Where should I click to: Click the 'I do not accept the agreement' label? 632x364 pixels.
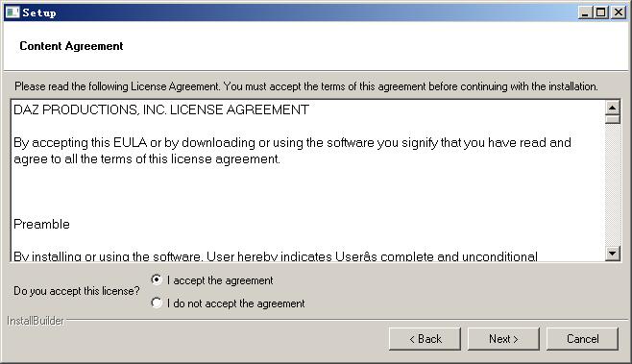click(x=235, y=303)
